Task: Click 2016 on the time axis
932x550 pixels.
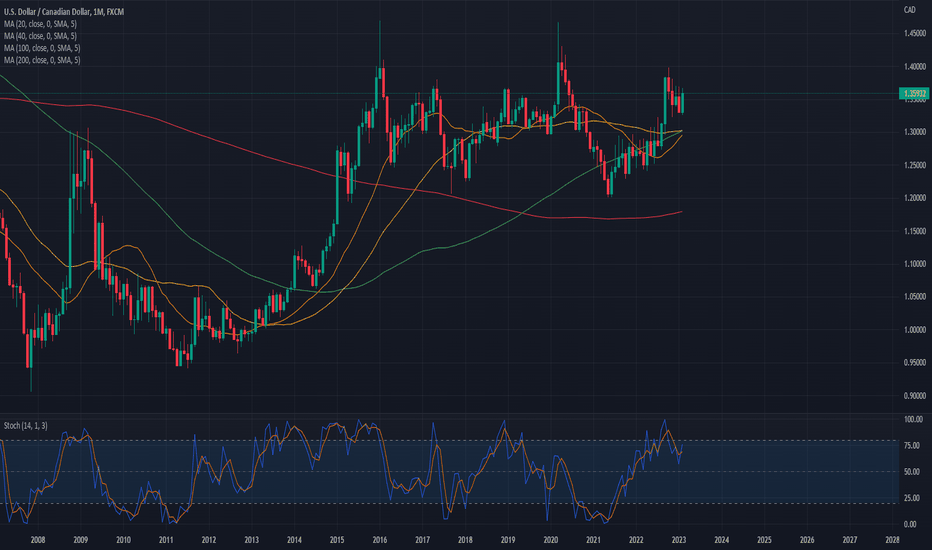Action: pyautogui.click(x=380, y=540)
